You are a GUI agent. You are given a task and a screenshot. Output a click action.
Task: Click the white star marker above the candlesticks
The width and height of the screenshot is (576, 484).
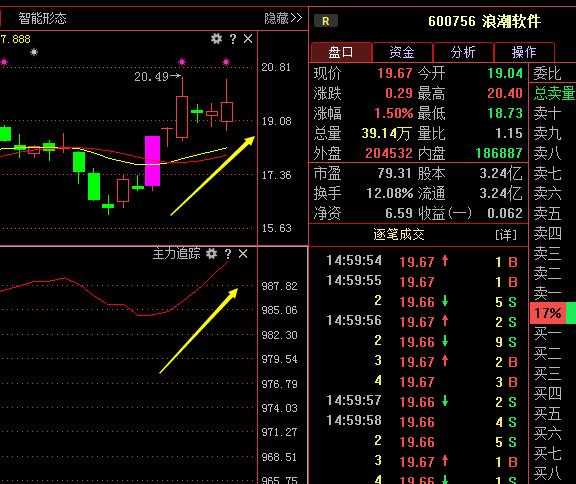(34, 53)
